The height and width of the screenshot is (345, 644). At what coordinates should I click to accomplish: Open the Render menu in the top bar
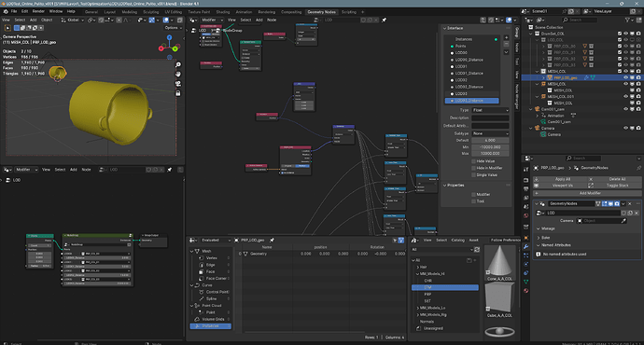click(38, 11)
